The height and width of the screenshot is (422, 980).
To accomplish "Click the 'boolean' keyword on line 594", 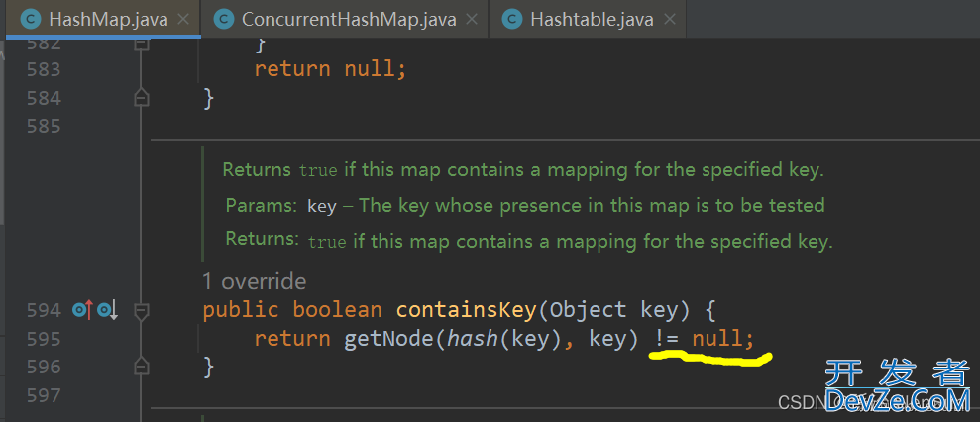I will (338, 309).
